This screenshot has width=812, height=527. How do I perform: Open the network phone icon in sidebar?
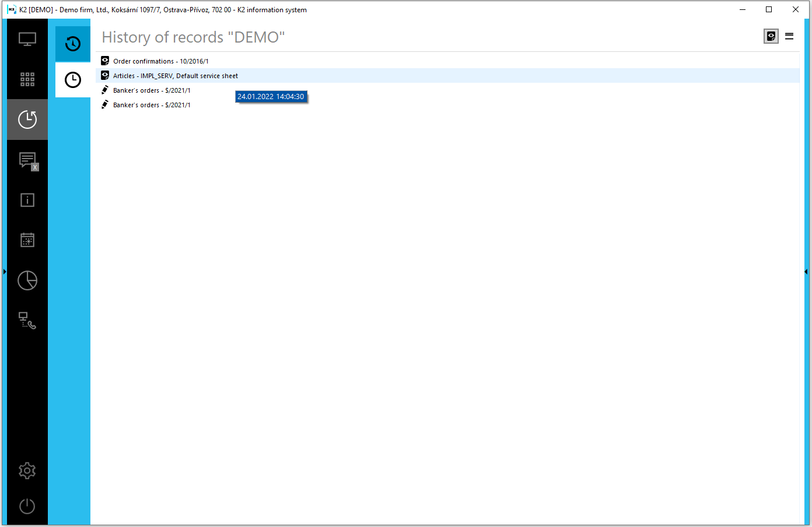tap(27, 320)
